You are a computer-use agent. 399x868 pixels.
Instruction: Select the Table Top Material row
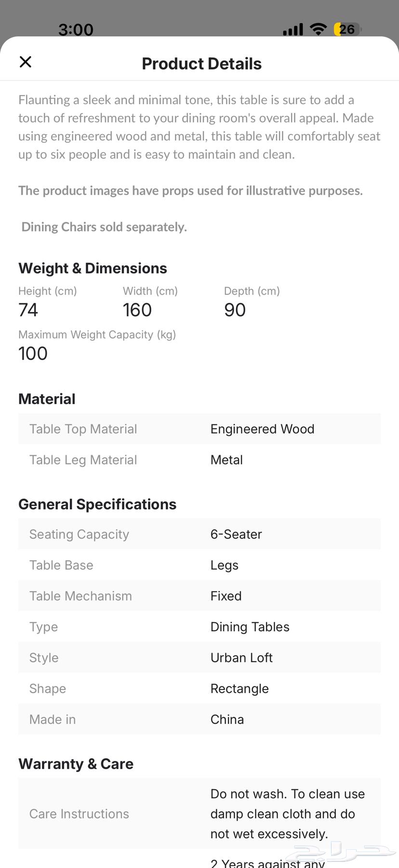point(199,429)
